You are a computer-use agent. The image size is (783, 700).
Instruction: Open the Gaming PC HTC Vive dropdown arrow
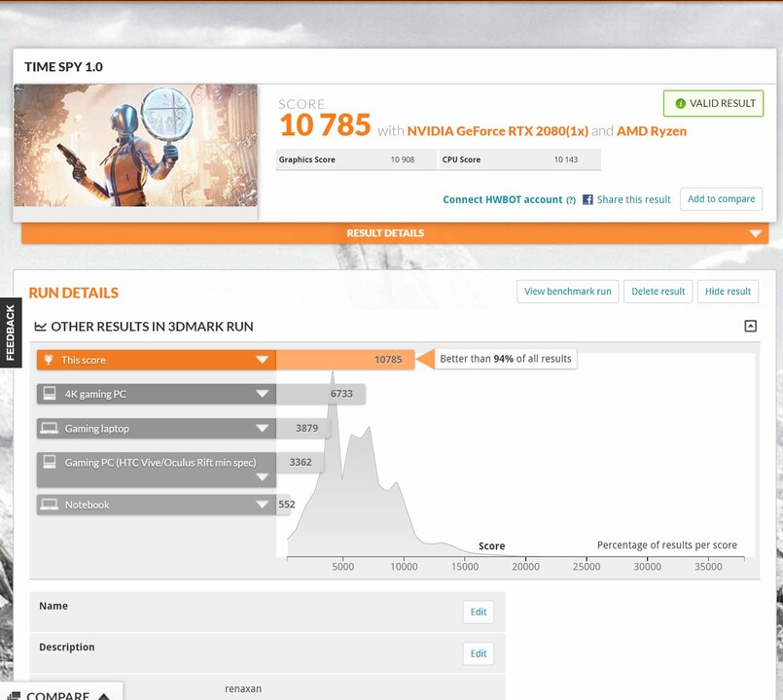coord(263,476)
